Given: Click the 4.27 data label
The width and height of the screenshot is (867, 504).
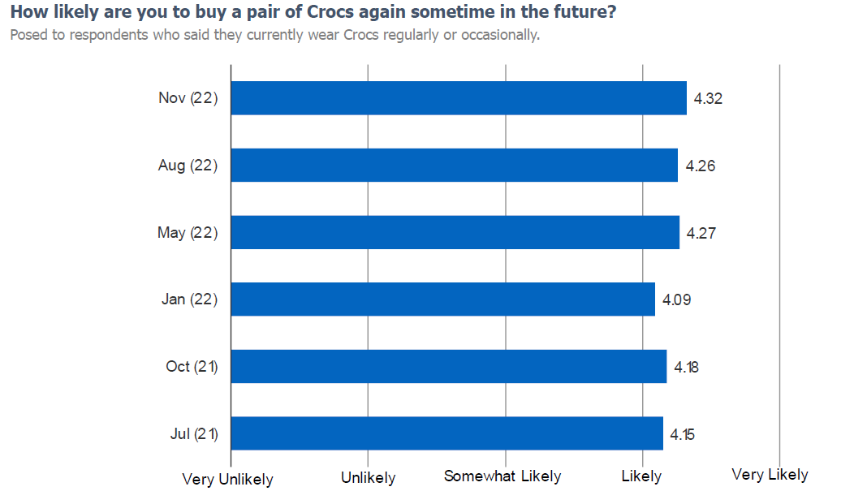Looking at the screenshot, I should pos(701,234).
